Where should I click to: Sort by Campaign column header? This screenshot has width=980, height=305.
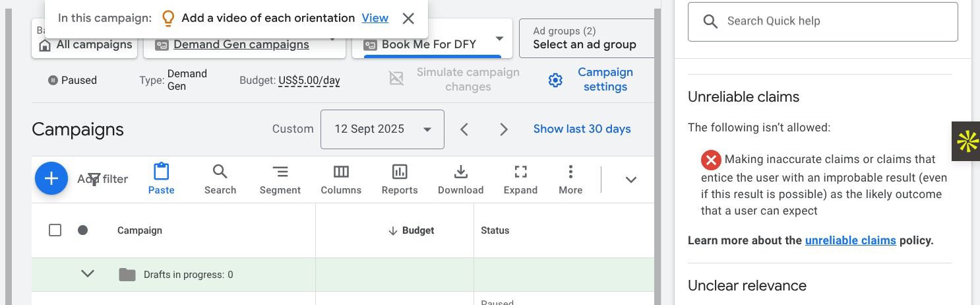point(140,230)
